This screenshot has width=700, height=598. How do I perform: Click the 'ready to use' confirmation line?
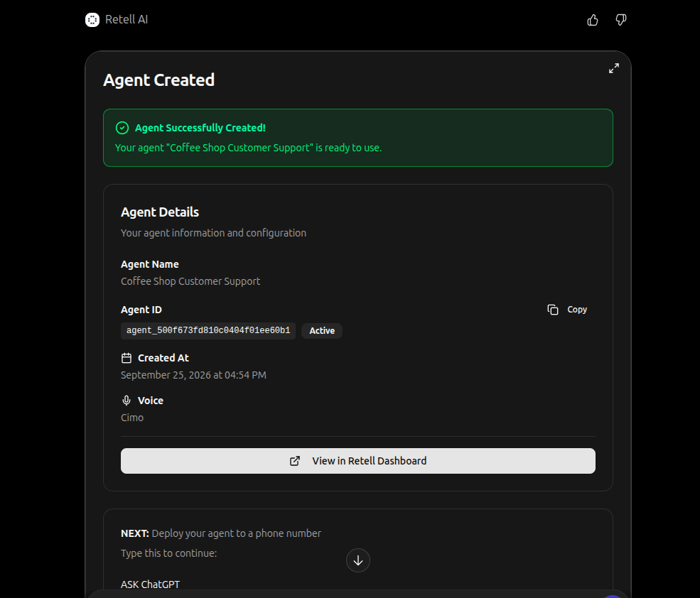coord(248,148)
